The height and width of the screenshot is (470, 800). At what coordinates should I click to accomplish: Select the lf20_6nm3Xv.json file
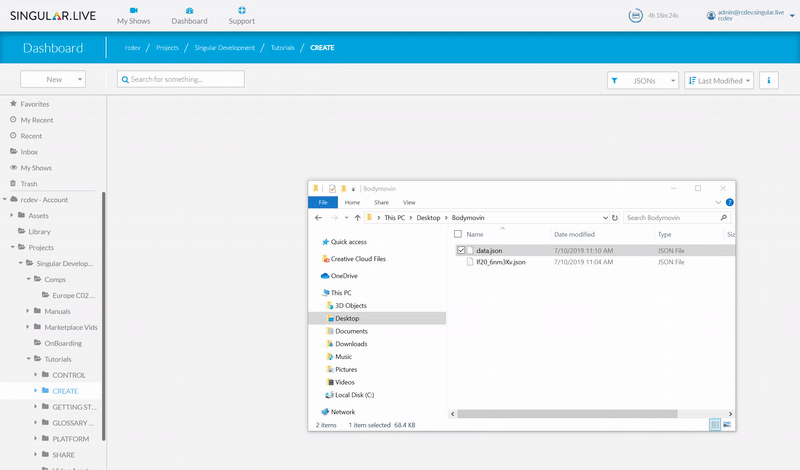(x=501, y=262)
